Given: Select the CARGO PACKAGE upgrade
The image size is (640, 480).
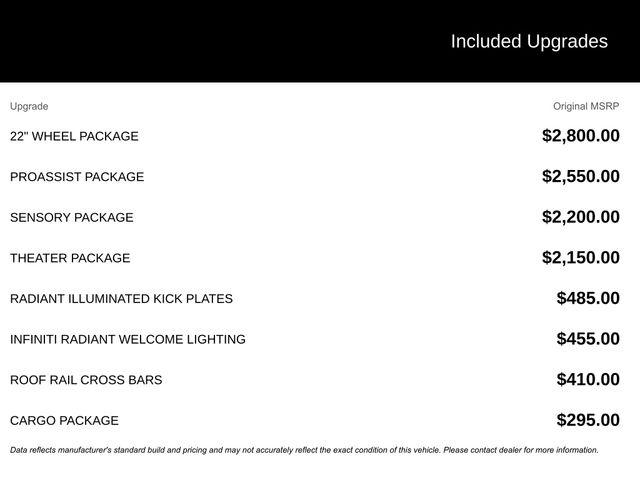Looking at the screenshot, I should (64, 420).
